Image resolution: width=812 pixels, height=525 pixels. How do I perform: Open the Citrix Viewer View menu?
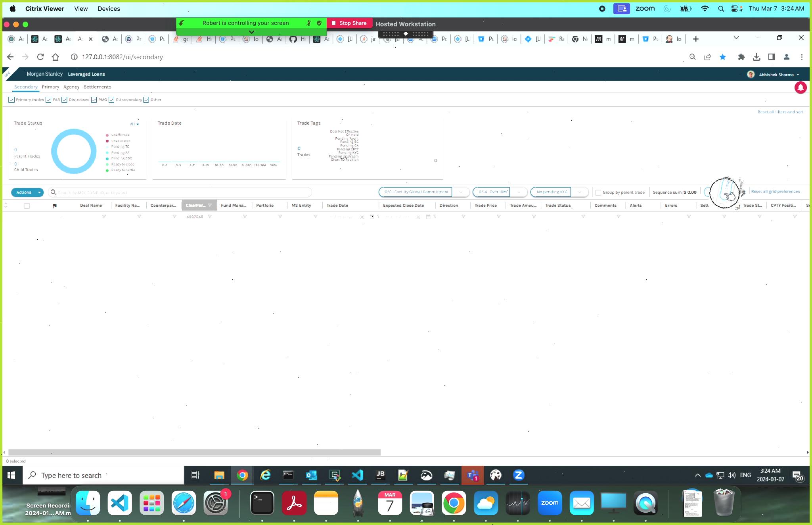point(81,9)
